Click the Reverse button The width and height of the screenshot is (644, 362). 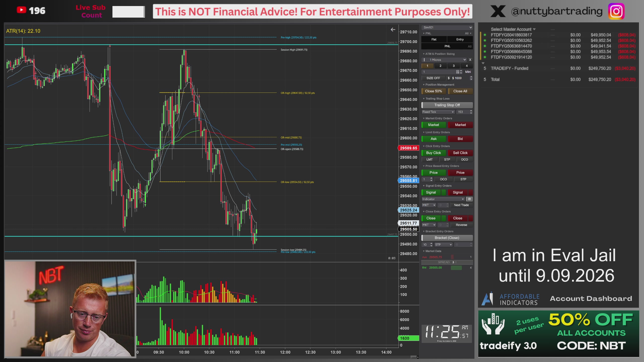[461, 225]
